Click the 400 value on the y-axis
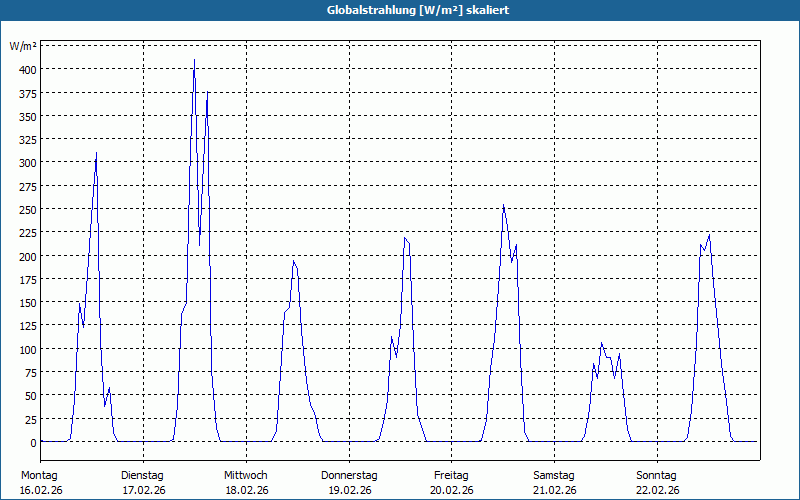This screenshot has height=500, width=800. click(27, 70)
